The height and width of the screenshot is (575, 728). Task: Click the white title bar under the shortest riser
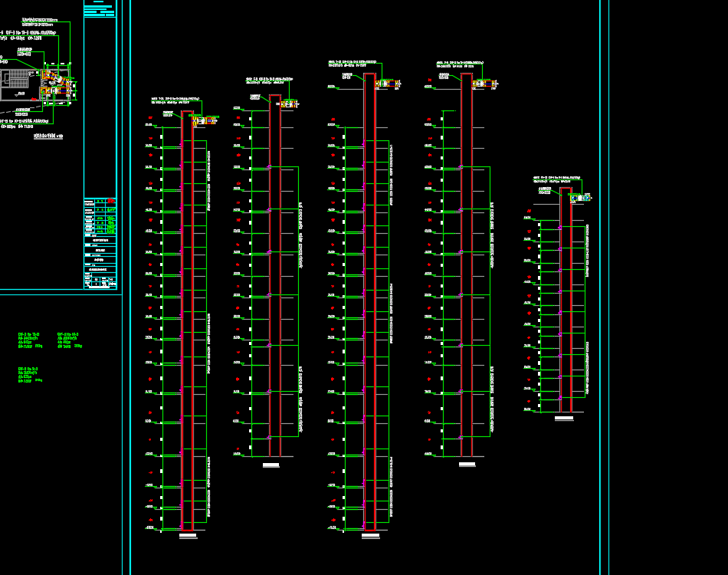(564, 419)
